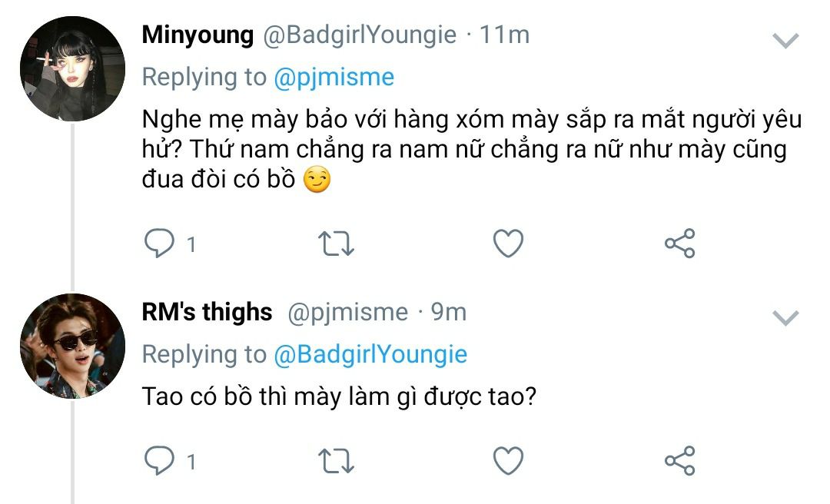Screen dimensions: 830x504
Task: Share Minyoung's tweet
Action: [679, 243]
